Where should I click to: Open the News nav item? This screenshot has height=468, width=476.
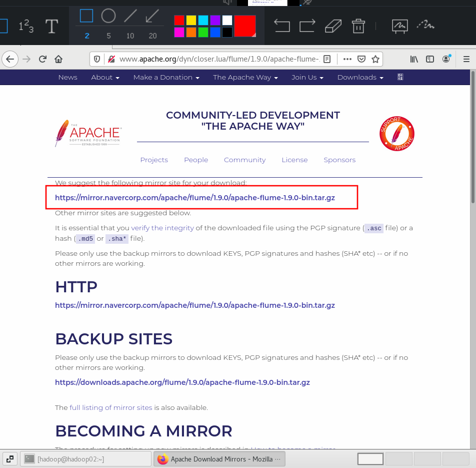[67, 77]
